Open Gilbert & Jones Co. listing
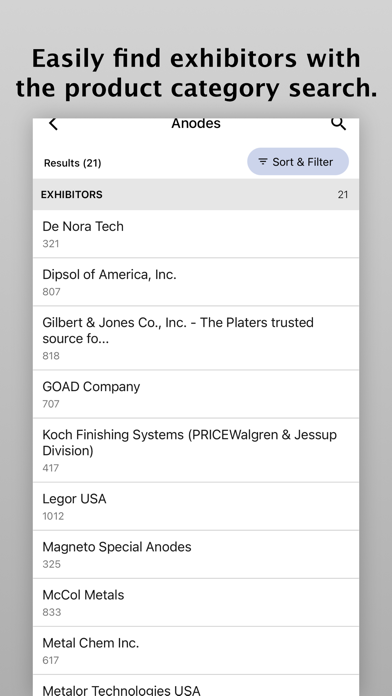Screen dimensions: 392x696 [x=196, y=338]
